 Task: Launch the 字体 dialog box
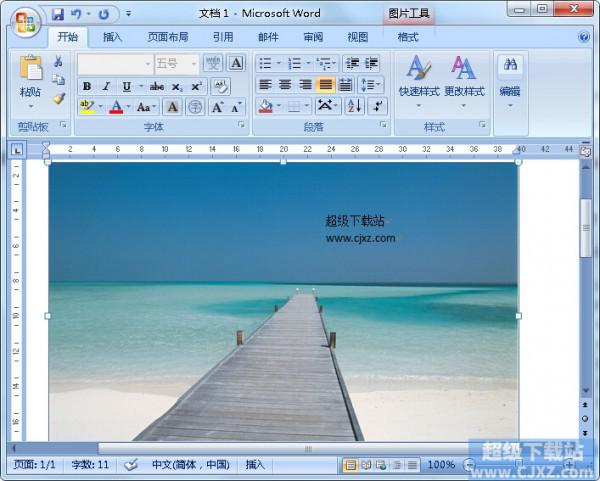tap(241, 124)
